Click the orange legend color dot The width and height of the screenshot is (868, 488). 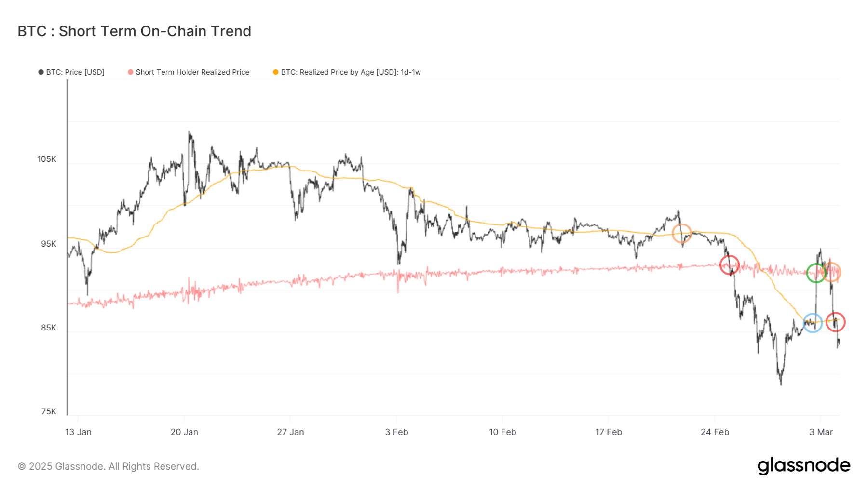pyautogui.click(x=276, y=72)
